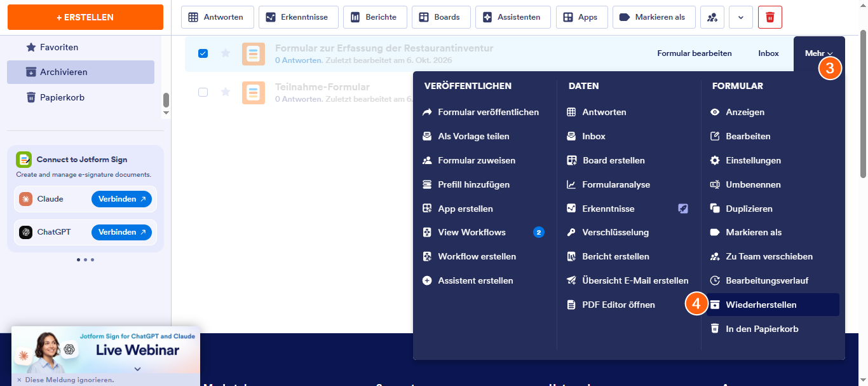Viewport: 868px width, 386px height.
Task: Click the Verbinden button next to Claude
Action: click(x=121, y=199)
